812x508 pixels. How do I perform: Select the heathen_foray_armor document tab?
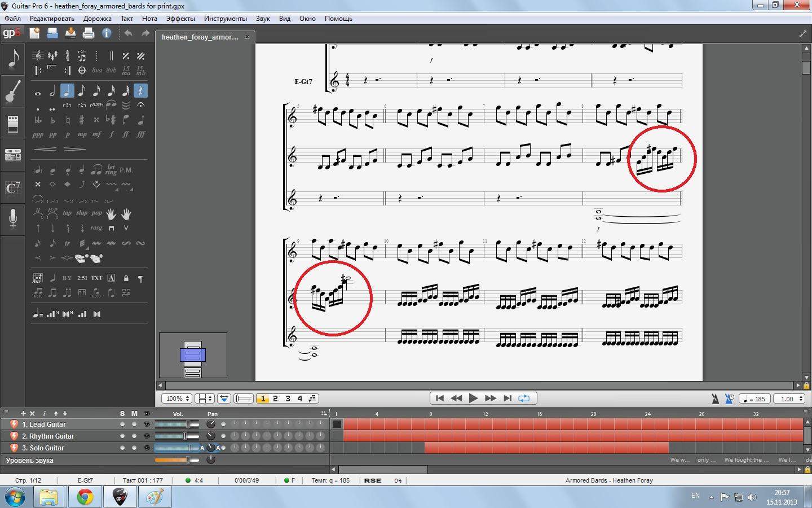click(x=205, y=37)
